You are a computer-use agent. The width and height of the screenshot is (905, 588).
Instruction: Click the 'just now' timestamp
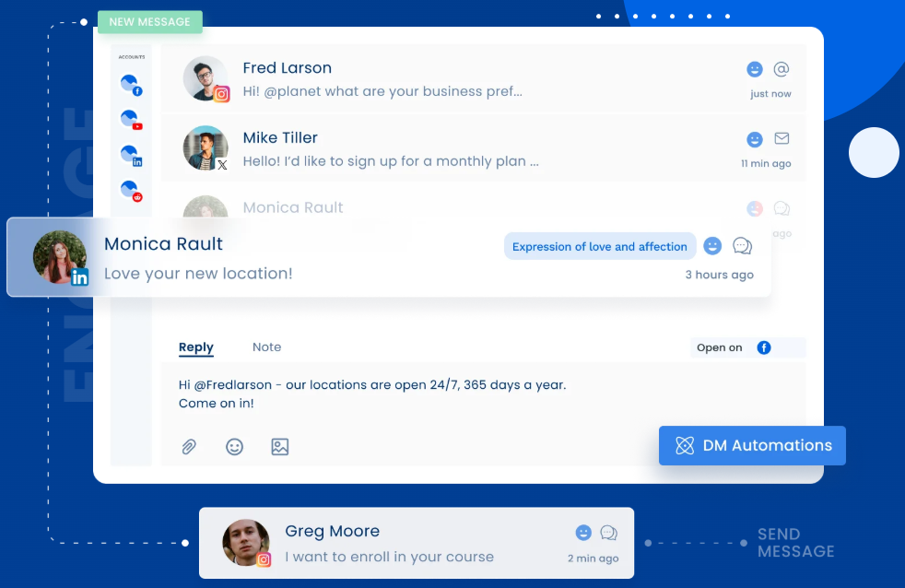770,93
